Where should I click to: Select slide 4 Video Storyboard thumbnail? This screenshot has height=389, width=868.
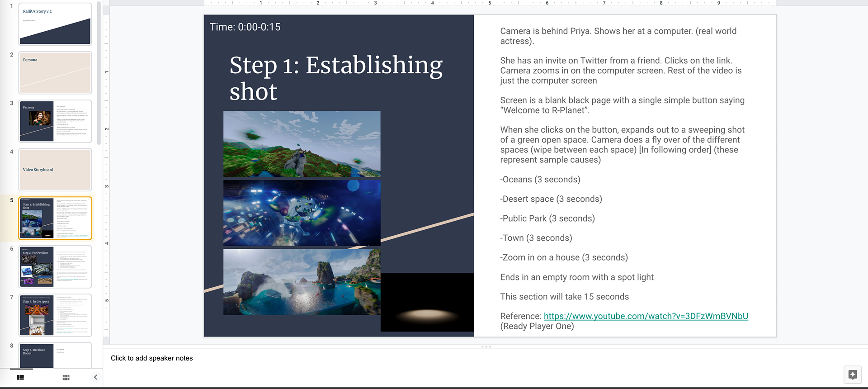tap(55, 170)
